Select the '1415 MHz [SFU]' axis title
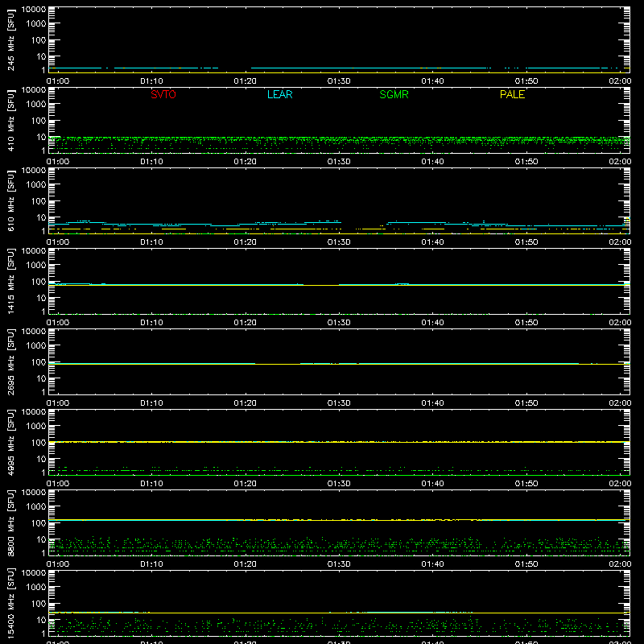The image size is (644, 644). click(10, 282)
